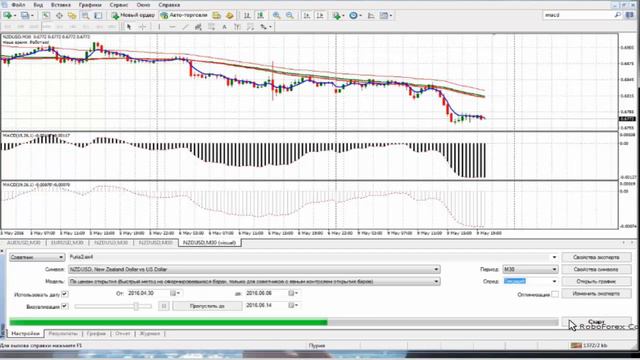Click the Пропустить до button
The height and width of the screenshot is (360, 640).
pos(207,306)
